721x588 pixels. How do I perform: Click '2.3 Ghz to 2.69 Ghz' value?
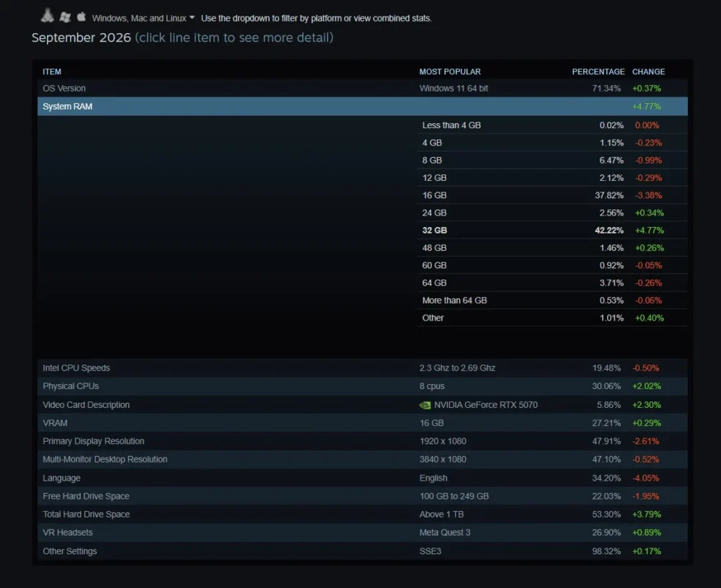coord(457,367)
